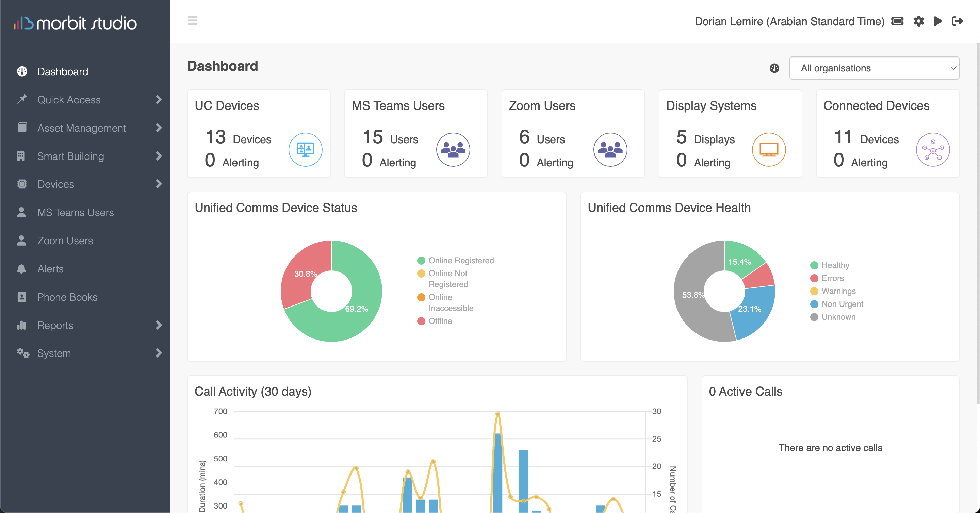Open MS Teams Users sidebar item
980x513 pixels.
pos(76,212)
